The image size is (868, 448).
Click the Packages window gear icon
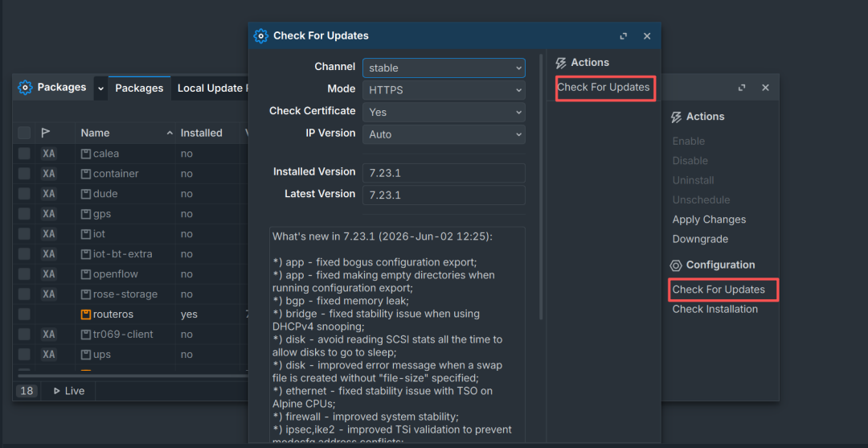pyautogui.click(x=25, y=88)
